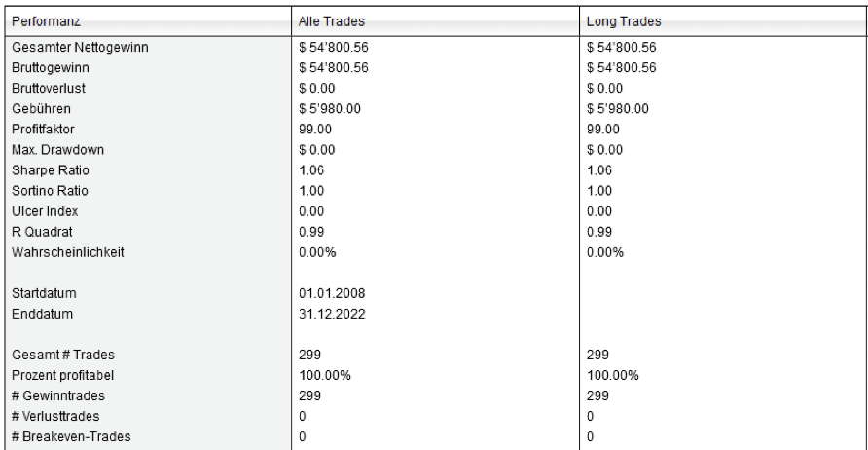Click the Gebühren value under Long Trades
This screenshot has width=868, height=450.
[618, 108]
